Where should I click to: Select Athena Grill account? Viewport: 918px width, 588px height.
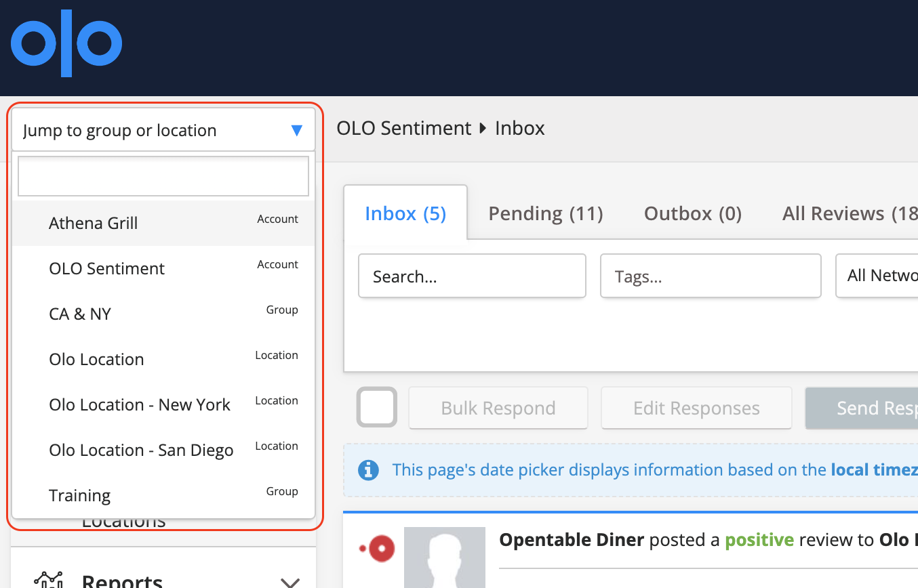click(163, 223)
